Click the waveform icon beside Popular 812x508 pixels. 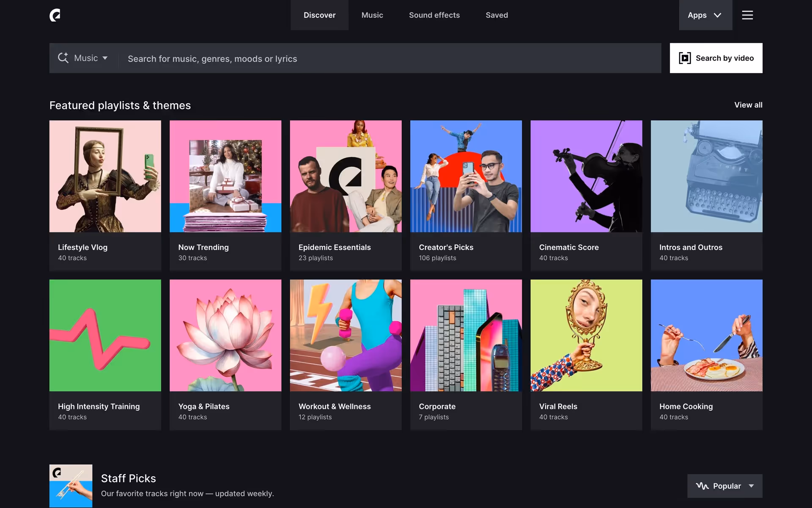(702, 486)
